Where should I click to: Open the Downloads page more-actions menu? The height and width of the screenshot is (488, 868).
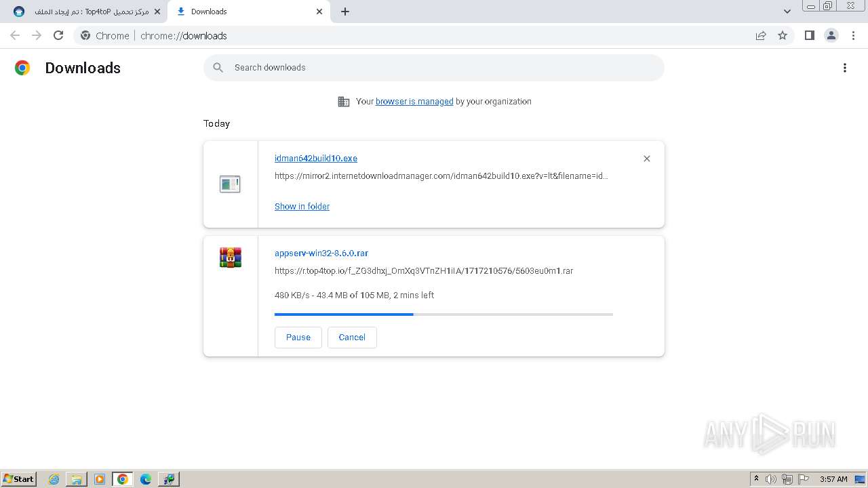(845, 68)
